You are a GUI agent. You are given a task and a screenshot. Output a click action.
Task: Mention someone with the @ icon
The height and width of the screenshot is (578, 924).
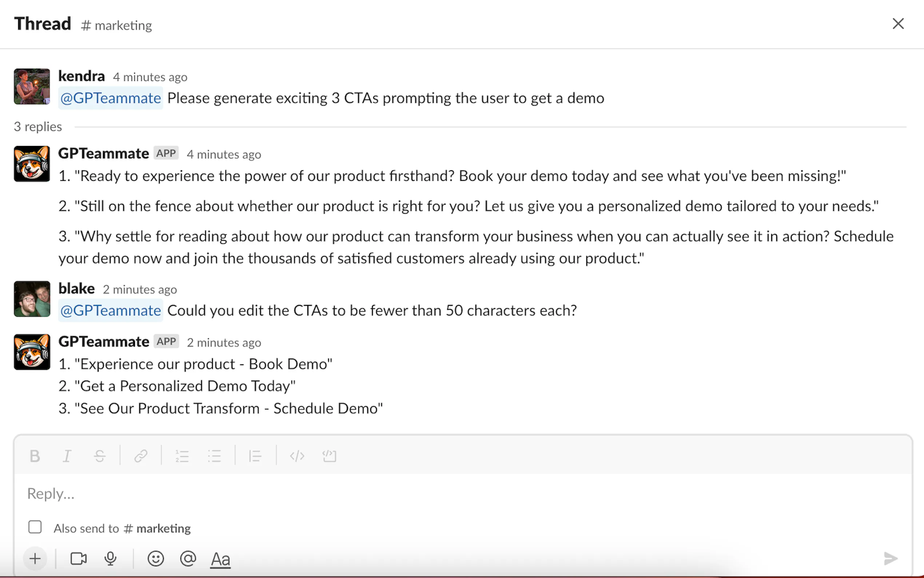[x=188, y=559]
